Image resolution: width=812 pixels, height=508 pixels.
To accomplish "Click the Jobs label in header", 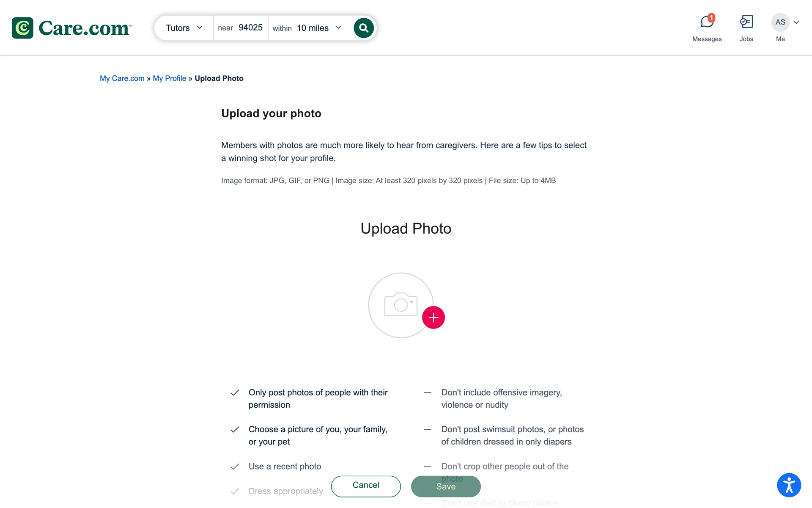I will click(x=746, y=39).
